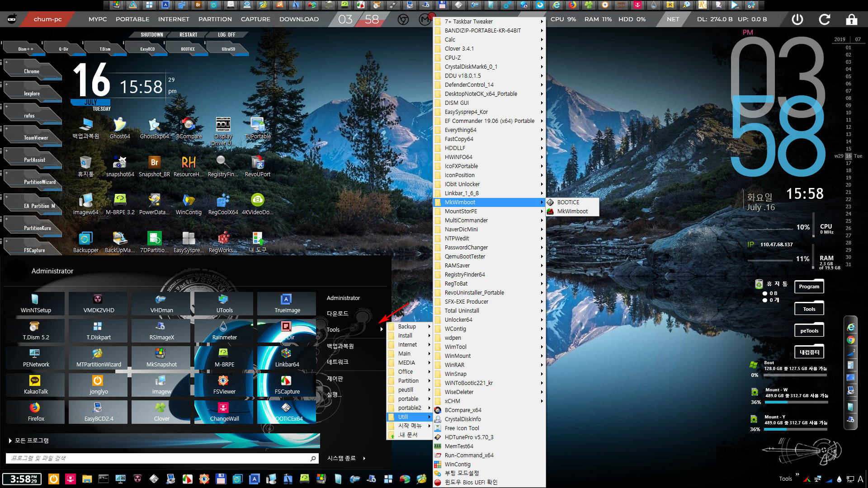Expand the CPU-Z folder submenu
Screen dimensions: 868x488
(x=489, y=57)
